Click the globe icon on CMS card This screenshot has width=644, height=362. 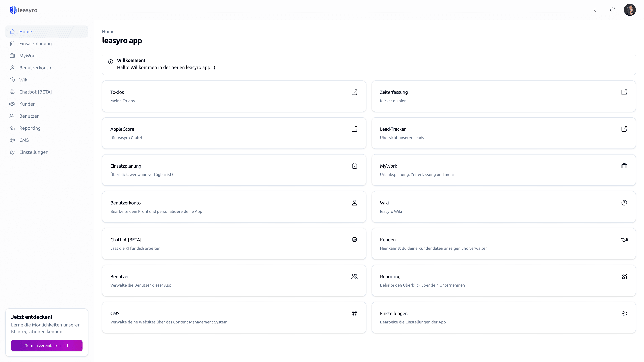(x=354, y=314)
